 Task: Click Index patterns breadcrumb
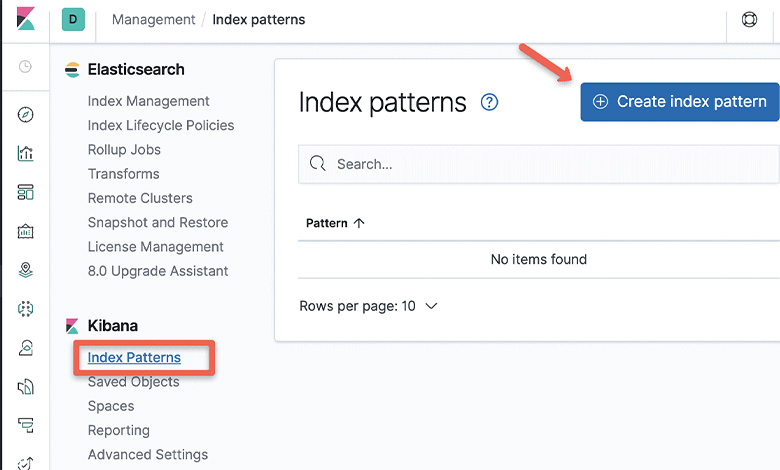pyautogui.click(x=259, y=19)
